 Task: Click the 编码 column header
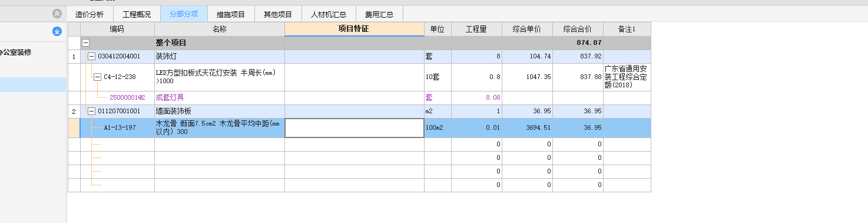pos(117,29)
